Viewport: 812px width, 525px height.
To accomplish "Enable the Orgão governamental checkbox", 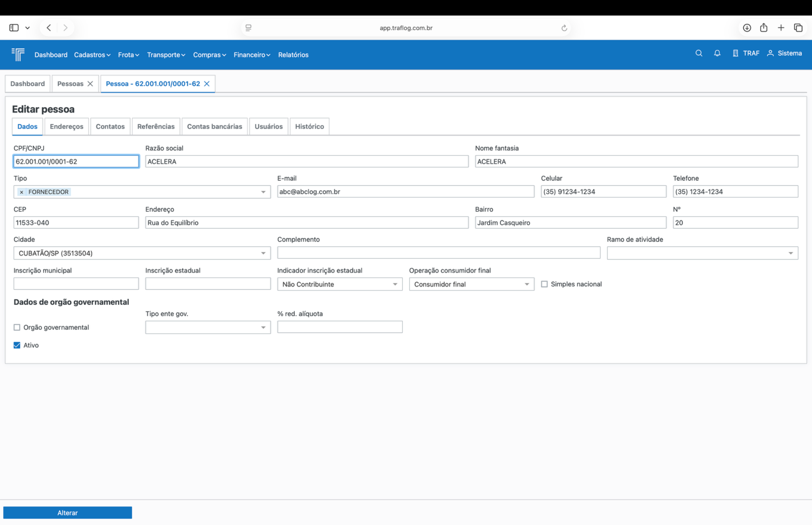I will click(x=17, y=327).
